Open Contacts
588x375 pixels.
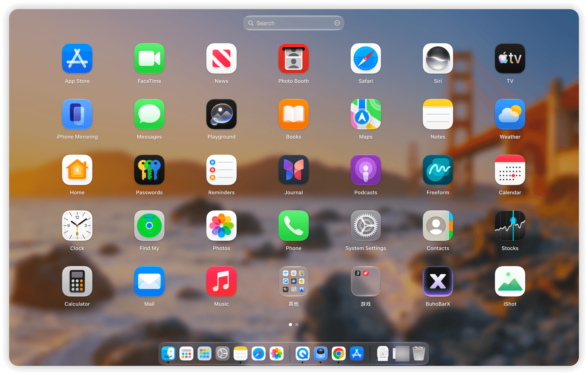point(438,226)
